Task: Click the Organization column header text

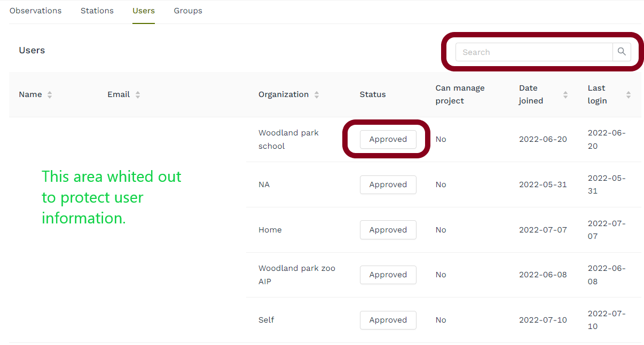Action: (284, 94)
